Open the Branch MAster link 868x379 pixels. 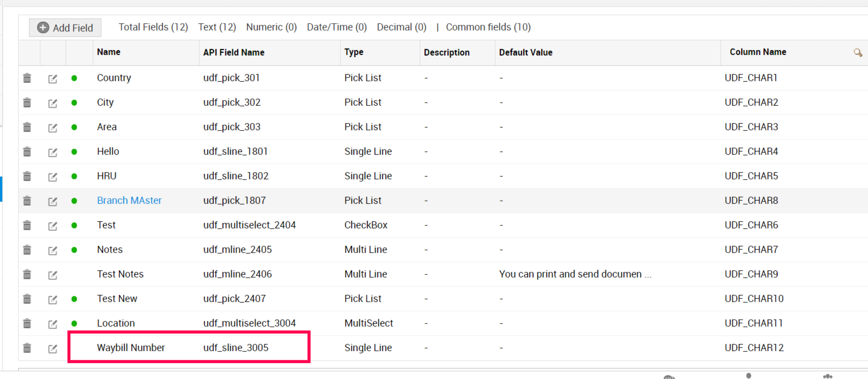coord(129,201)
